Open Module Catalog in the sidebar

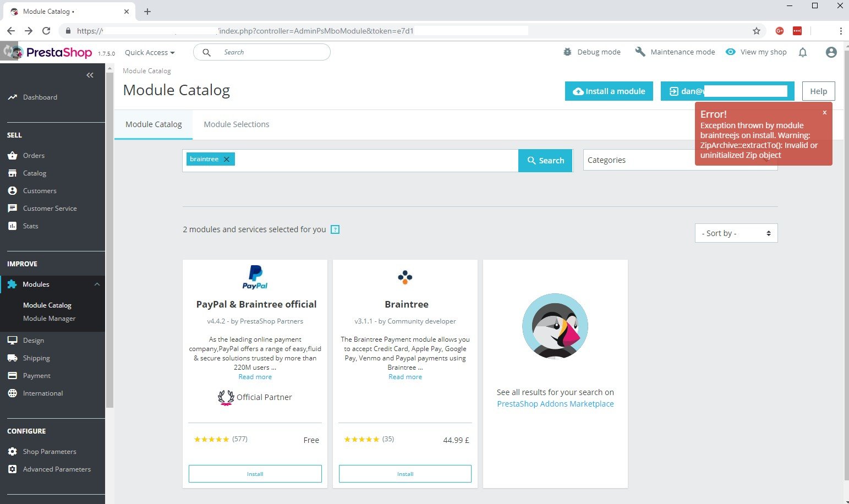[47, 305]
